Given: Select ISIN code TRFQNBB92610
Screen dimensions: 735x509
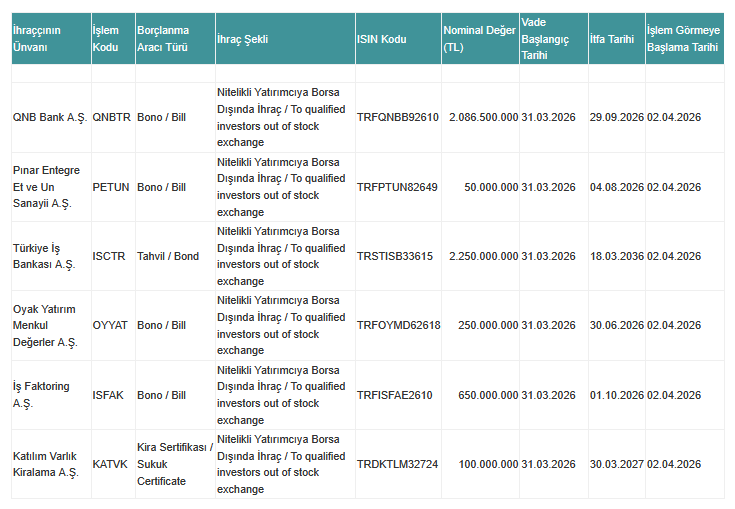Looking at the screenshot, I should tap(397, 117).
